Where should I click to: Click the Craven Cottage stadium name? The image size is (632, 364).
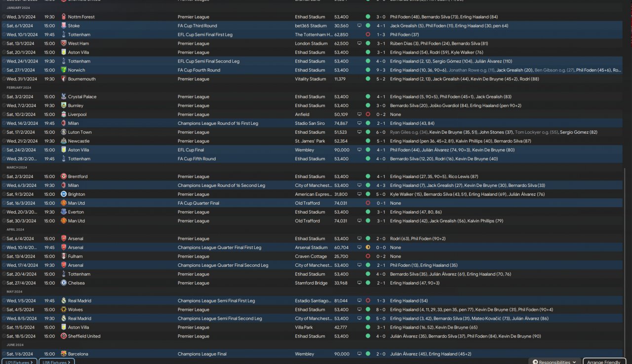pyautogui.click(x=311, y=256)
